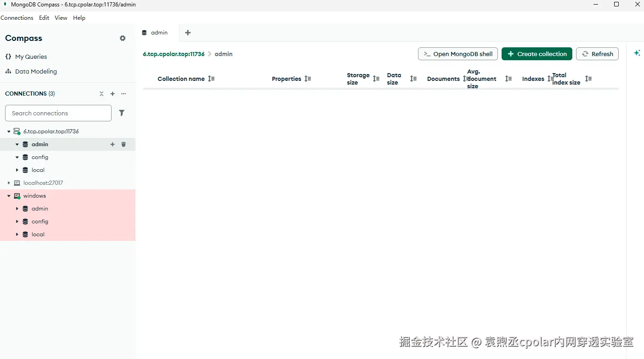Screen dimensions: 644x359
Task: Click MongoDB leaf icon in title bar
Action: tap(5, 4)
